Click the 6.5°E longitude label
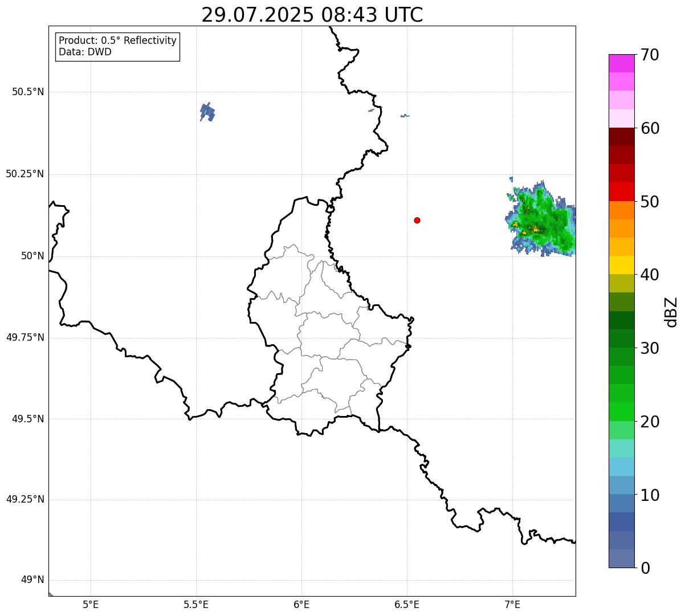 coord(407,605)
